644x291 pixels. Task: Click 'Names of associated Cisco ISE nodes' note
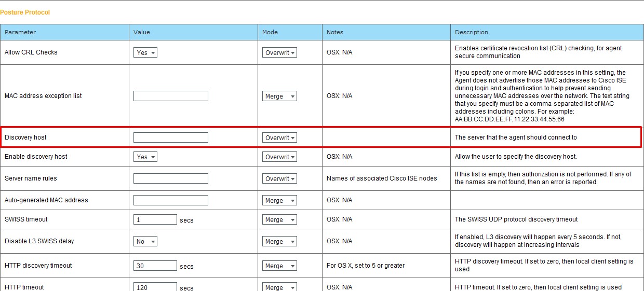[x=382, y=178]
